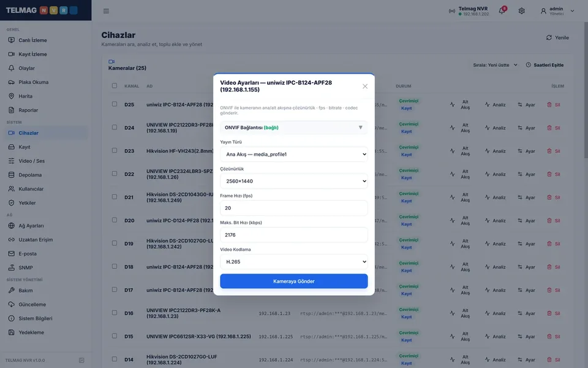Click Alt Akış icon for D16
588x368 pixels.
click(x=452, y=313)
